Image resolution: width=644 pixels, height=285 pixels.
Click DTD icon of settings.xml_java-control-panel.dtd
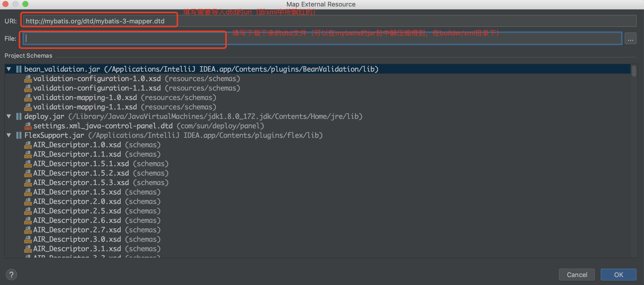click(x=28, y=126)
